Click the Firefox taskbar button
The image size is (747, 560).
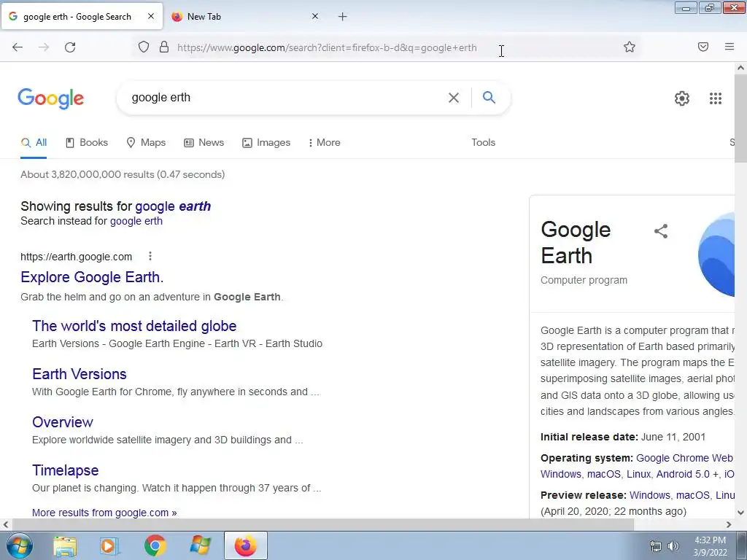pyautogui.click(x=245, y=545)
